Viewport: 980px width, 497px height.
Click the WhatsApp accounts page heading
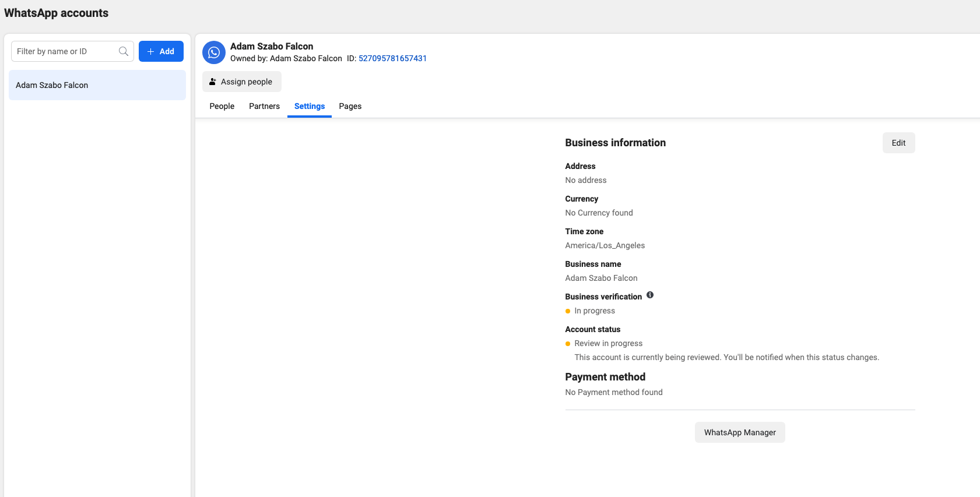click(56, 13)
